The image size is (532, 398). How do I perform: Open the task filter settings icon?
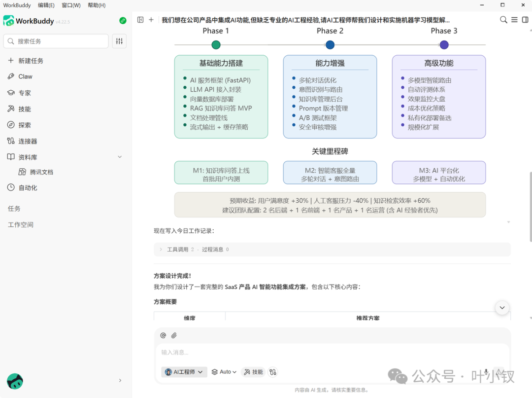pos(119,41)
